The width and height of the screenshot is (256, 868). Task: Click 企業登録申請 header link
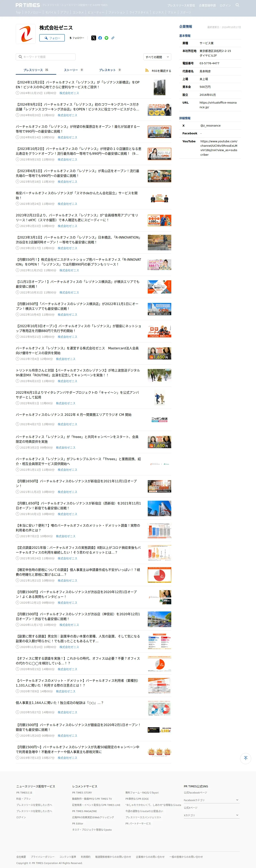pyautogui.click(x=207, y=5)
